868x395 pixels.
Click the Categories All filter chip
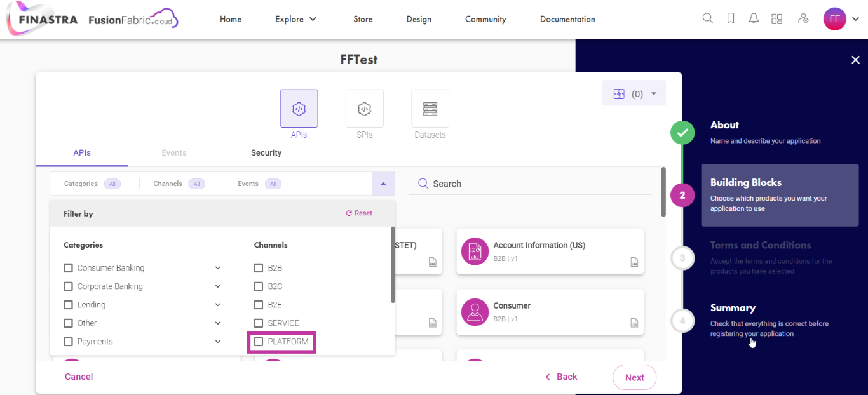tap(112, 184)
